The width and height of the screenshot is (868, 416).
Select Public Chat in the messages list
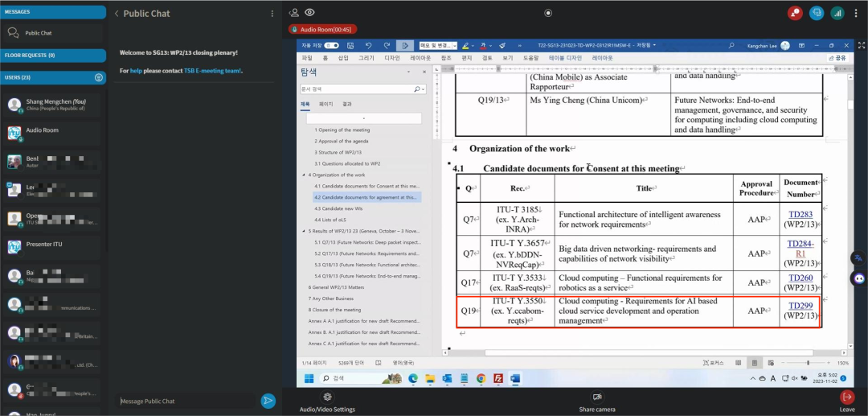(39, 33)
